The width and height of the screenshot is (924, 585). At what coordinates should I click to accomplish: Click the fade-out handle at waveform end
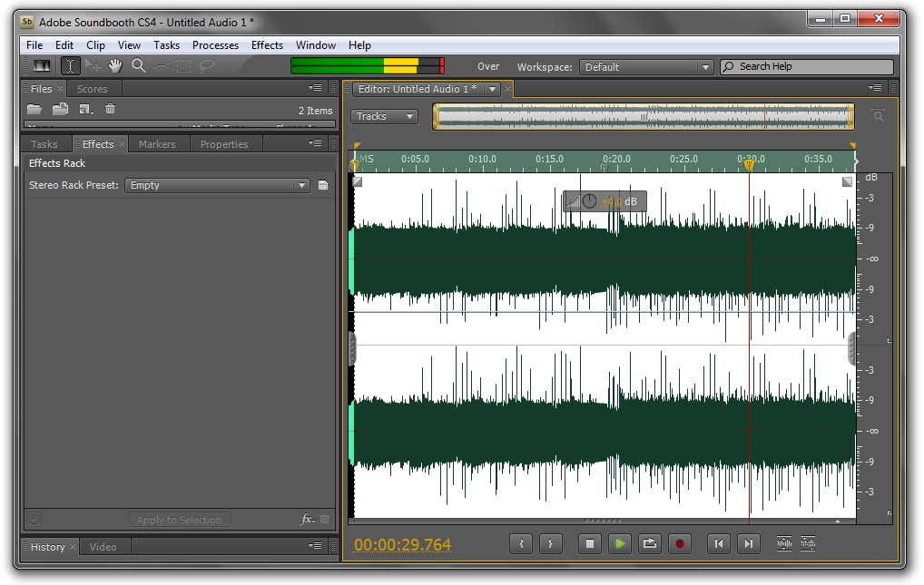click(847, 182)
